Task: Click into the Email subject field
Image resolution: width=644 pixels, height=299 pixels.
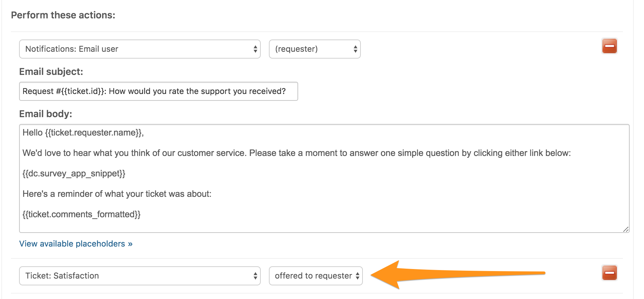Action: 159,91
